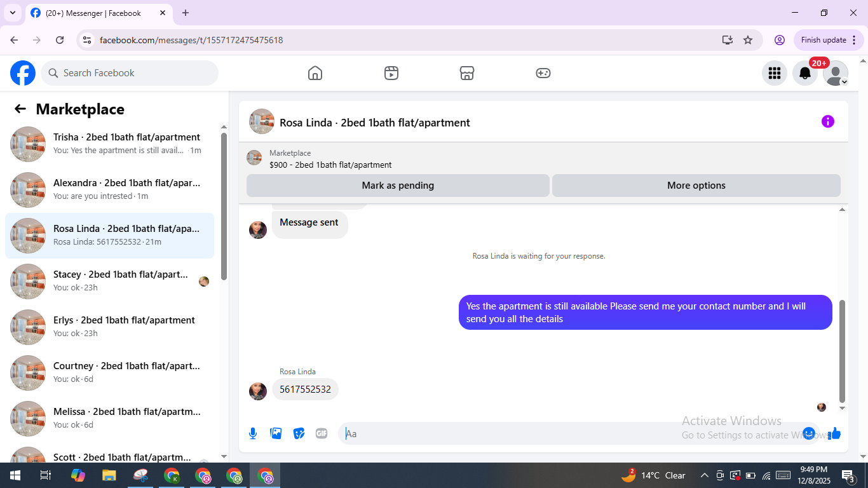Open the GIF picker
The height and width of the screenshot is (488, 868).
[322, 433]
